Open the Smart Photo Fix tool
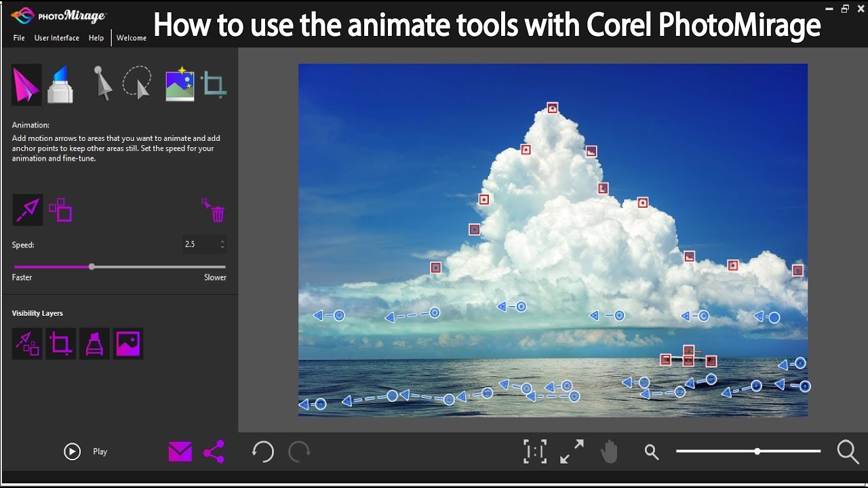This screenshot has height=488, width=868. coord(180,85)
